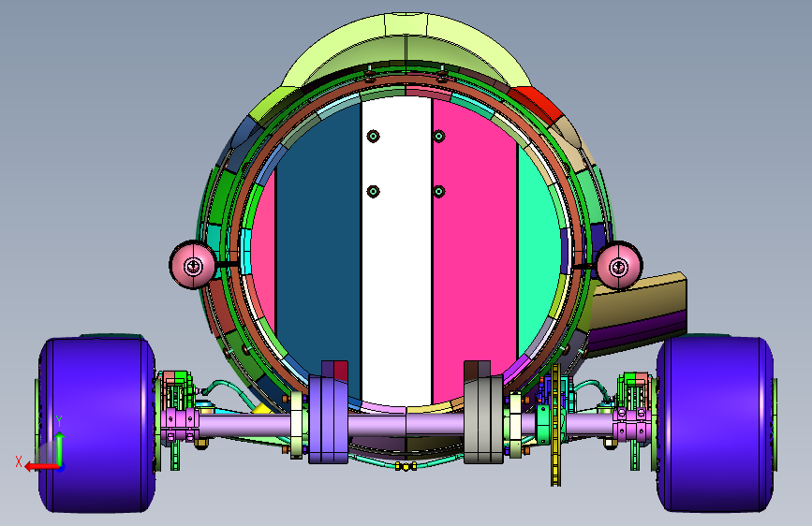This screenshot has width=812, height=526.
Task: Select the red segment on the outer ring
Action: [537, 104]
